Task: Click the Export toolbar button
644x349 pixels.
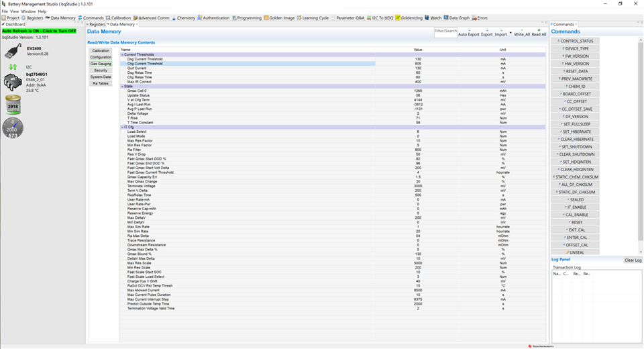Action: coord(487,33)
